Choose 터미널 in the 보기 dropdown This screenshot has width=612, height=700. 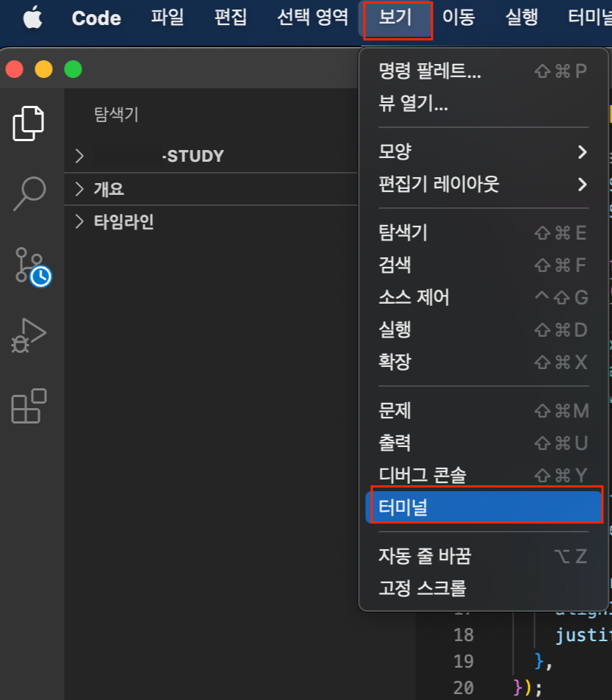483,507
